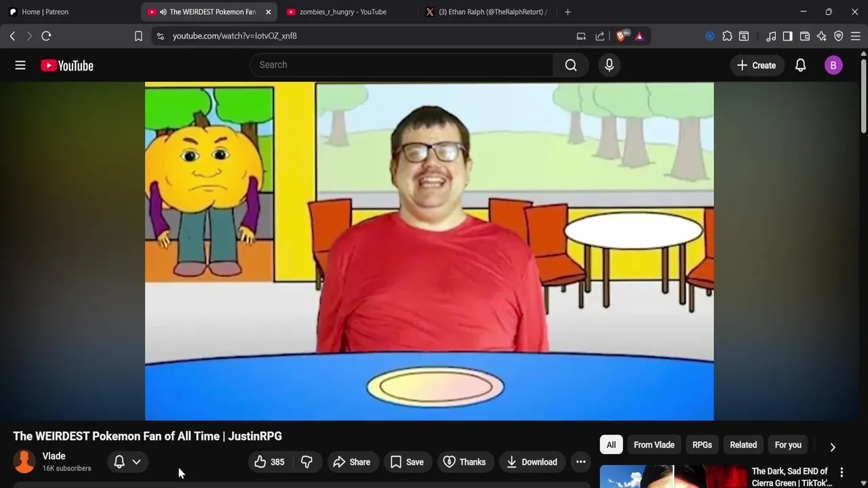Select the 'All' filter chip
The height and width of the screenshot is (488, 868).
(611, 445)
